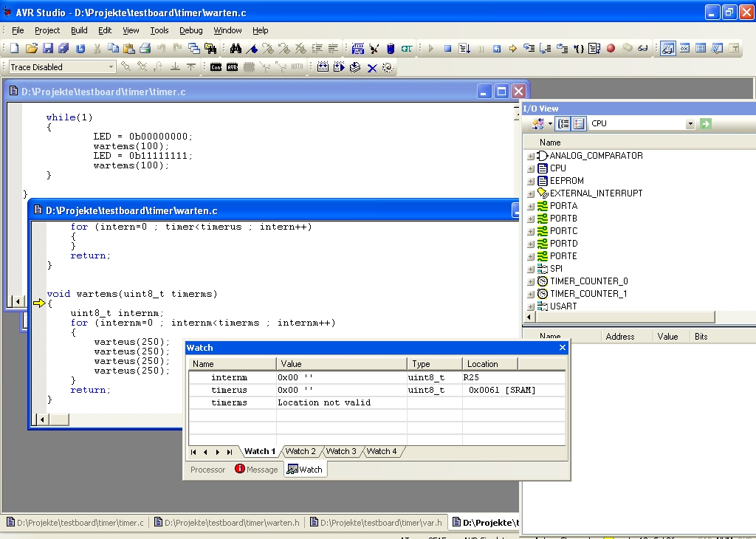Click the Print toolbar icon
Screen dimensions: 756x539
(x=145, y=48)
